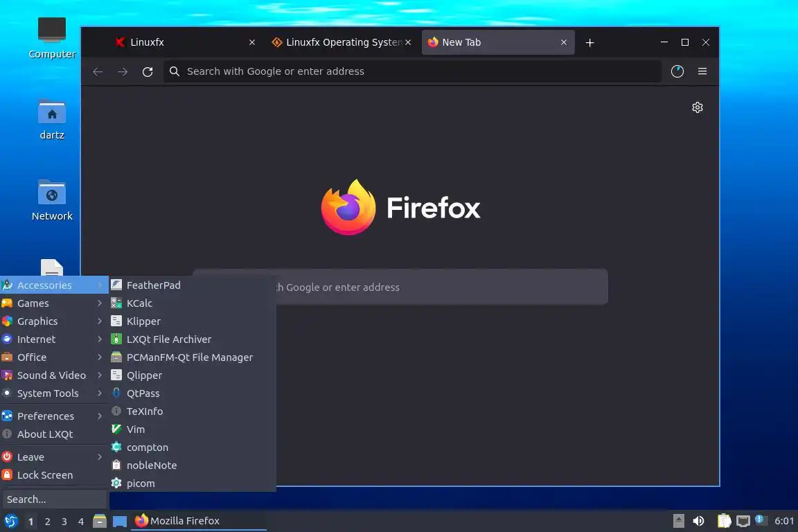Open the Firefox account icon

click(677, 71)
